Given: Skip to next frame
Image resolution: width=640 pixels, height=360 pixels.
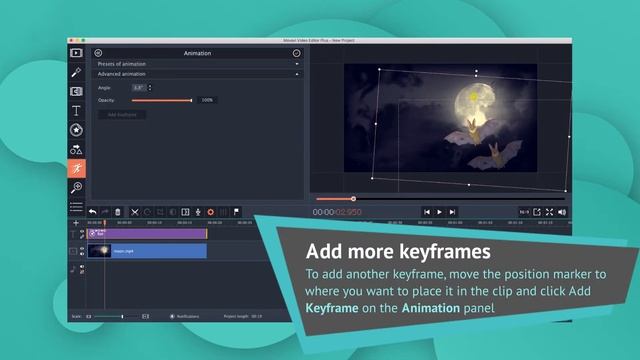Looking at the screenshot, I should click(452, 212).
